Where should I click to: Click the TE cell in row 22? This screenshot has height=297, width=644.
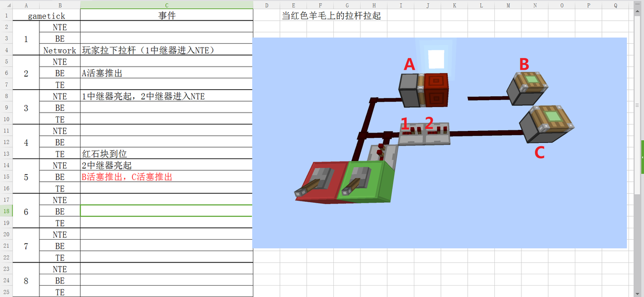coord(60,258)
